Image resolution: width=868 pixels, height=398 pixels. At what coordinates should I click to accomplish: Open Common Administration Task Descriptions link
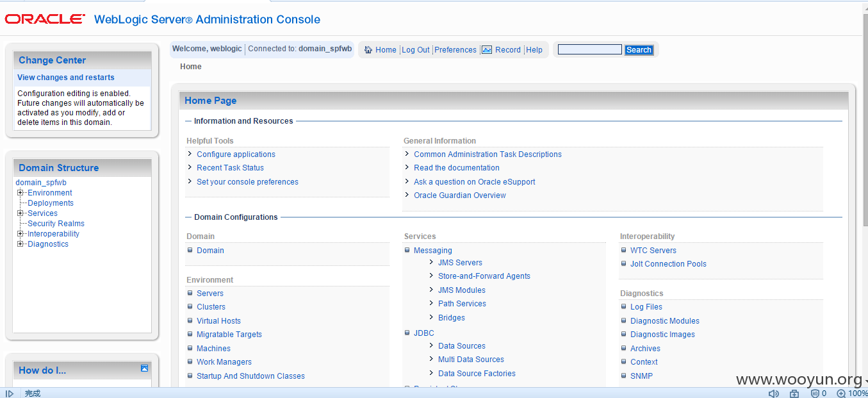(487, 154)
